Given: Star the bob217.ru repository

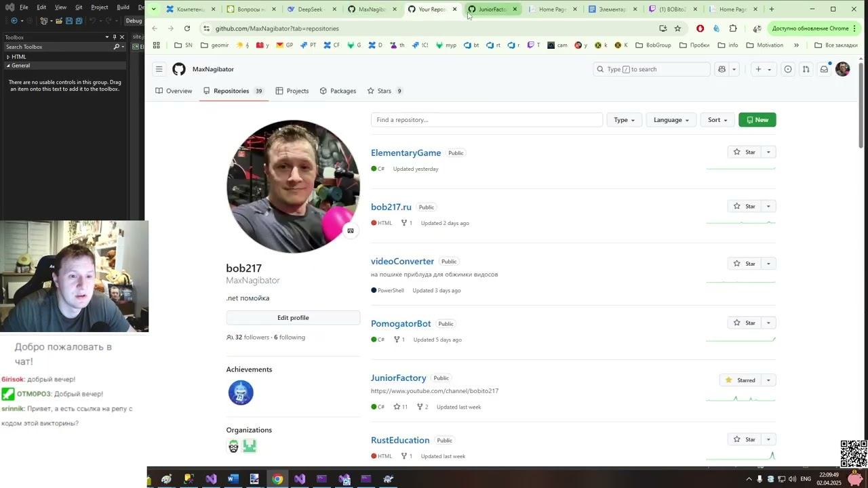Looking at the screenshot, I should [744, 206].
